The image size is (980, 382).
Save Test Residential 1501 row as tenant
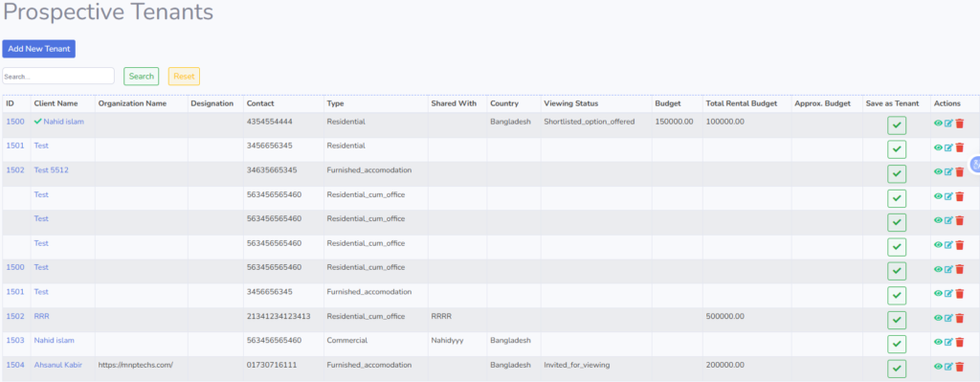pos(896,149)
